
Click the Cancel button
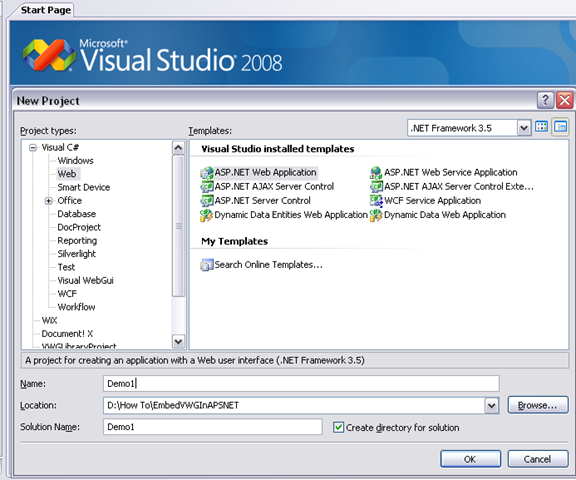[x=538, y=459]
